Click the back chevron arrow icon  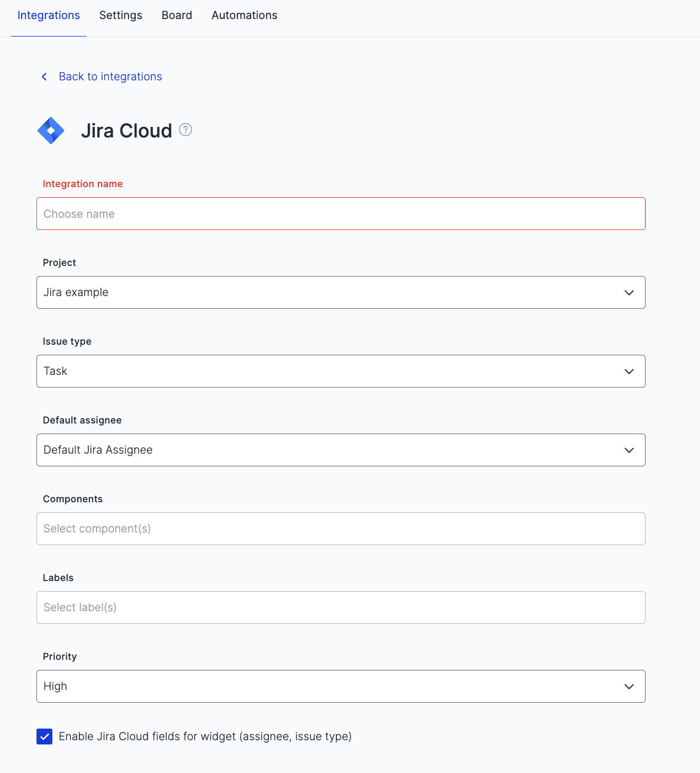tap(44, 77)
